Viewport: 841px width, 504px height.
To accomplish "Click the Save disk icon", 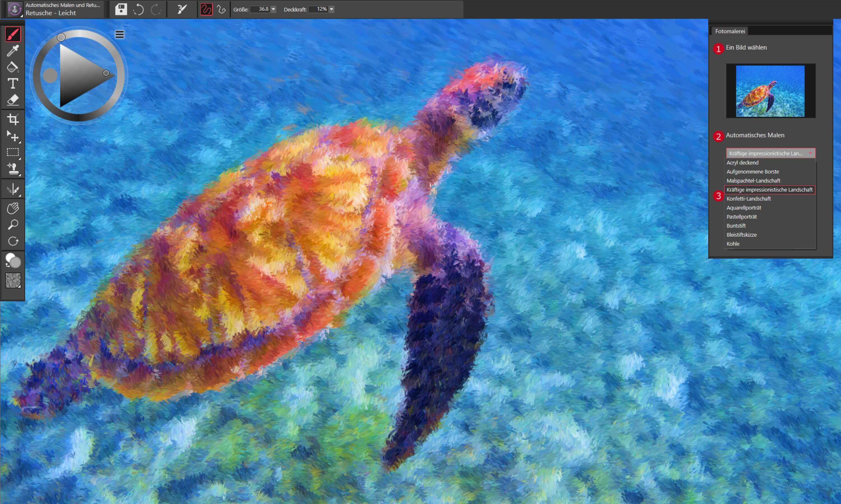I will click(x=121, y=9).
